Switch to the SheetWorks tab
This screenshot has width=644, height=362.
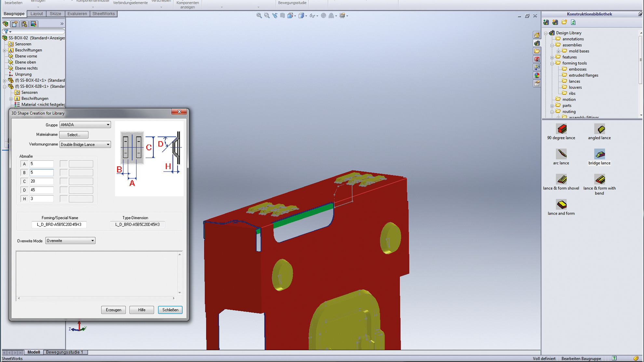pos(103,14)
